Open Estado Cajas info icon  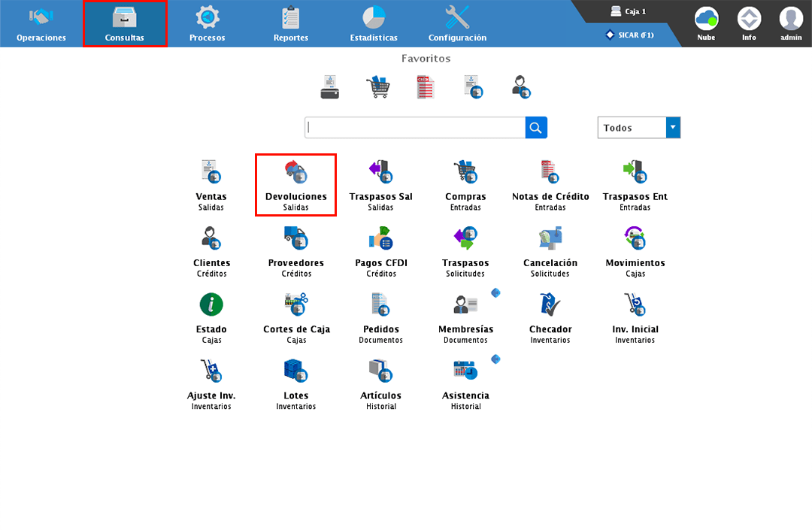pos(211,305)
